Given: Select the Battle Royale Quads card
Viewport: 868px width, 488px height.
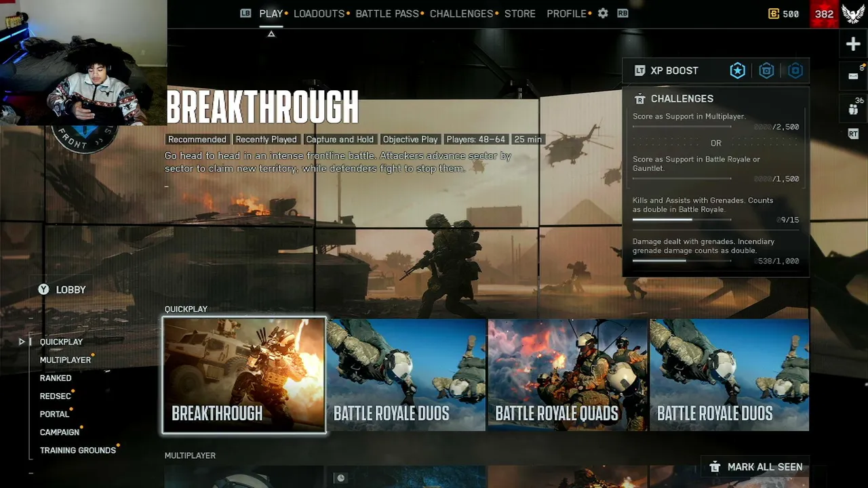Looking at the screenshot, I should click(x=568, y=375).
